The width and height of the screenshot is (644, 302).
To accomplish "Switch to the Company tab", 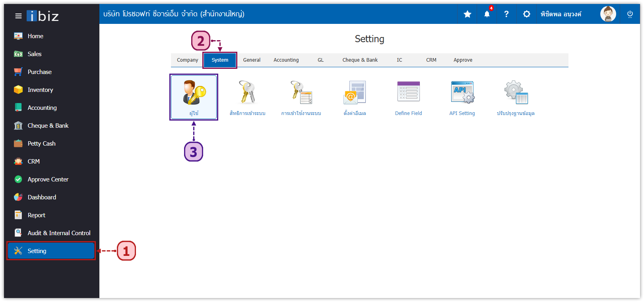I will coord(187,60).
